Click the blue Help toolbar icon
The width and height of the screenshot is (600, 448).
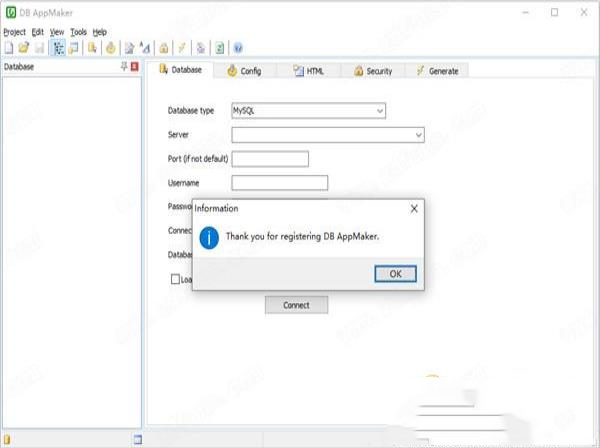[238, 48]
